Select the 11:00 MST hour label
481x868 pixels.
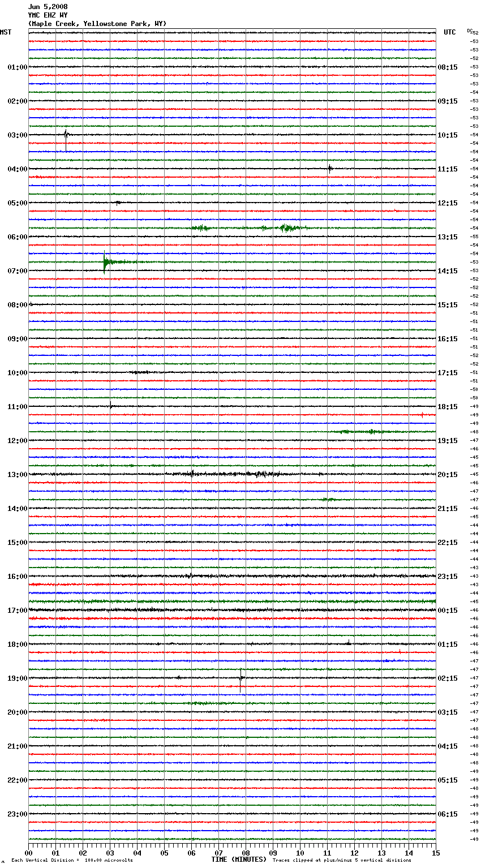point(18,407)
